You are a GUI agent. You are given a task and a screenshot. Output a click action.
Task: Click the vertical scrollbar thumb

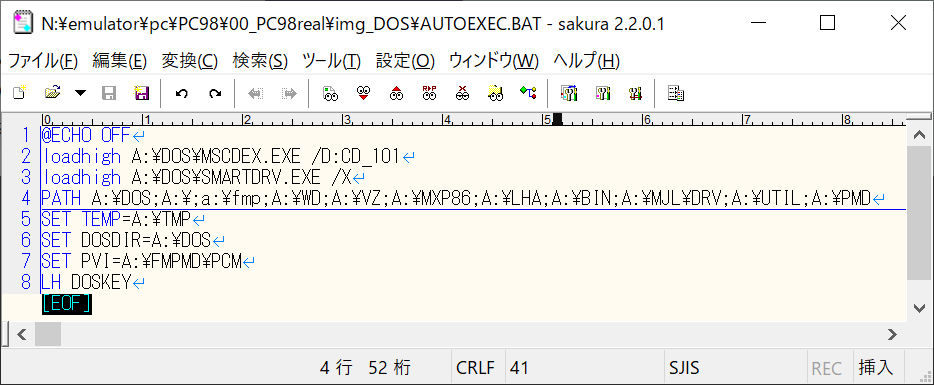pyautogui.click(x=919, y=213)
